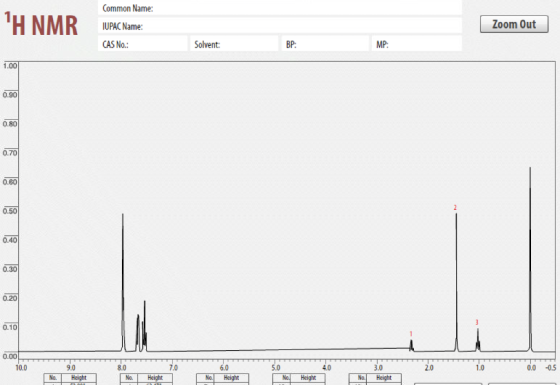This screenshot has width=560, height=385.
Task: Click the 0.90 intensity axis label
Action: pos(10,95)
